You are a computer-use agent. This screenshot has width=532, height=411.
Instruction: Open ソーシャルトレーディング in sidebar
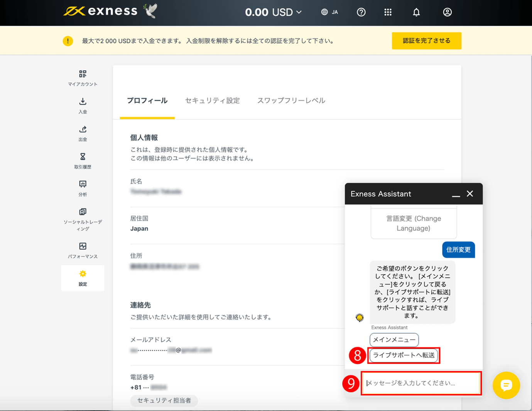point(83,220)
